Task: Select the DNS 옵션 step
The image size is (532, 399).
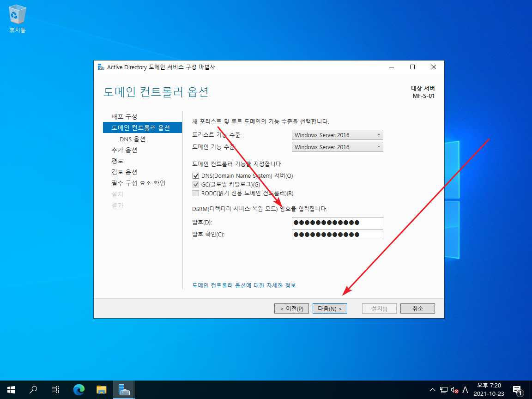Action: point(133,139)
